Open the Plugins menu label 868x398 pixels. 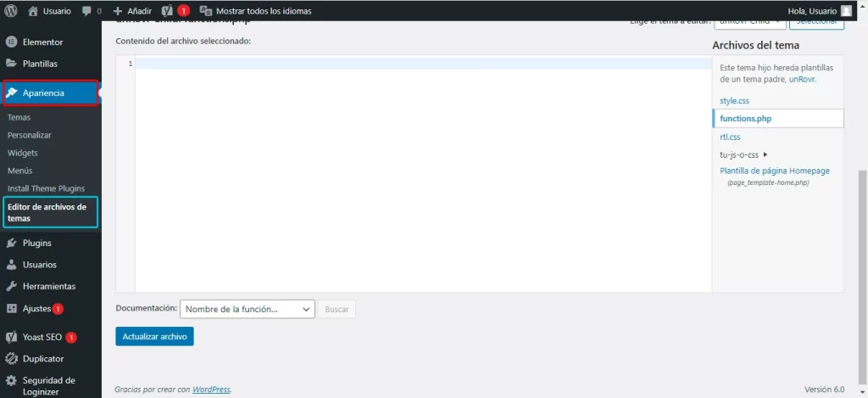tap(37, 243)
